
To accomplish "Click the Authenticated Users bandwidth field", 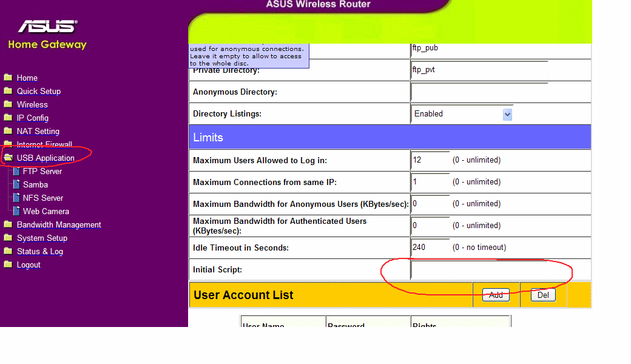I will pyautogui.click(x=430, y=225).
